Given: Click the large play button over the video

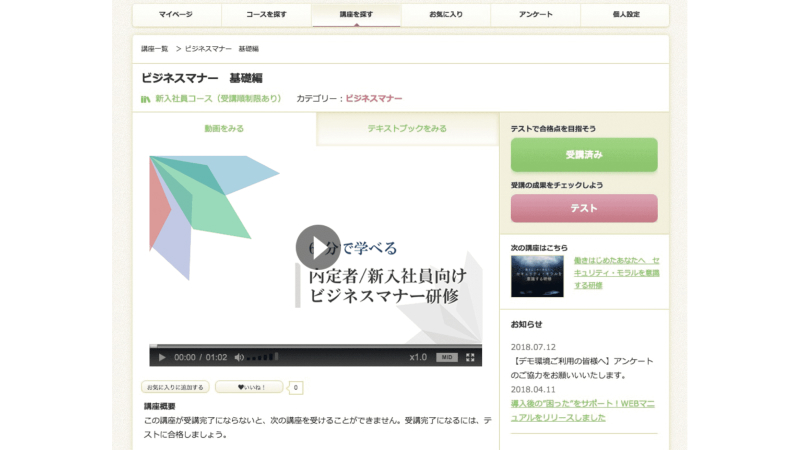Looking at the screenshot, I should click(317, 247).
